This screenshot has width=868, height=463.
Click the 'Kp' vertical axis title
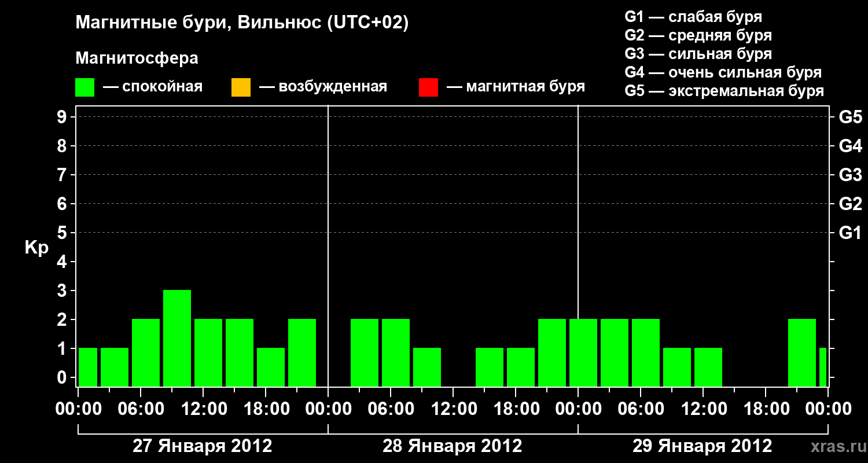[x=36, y=247]
